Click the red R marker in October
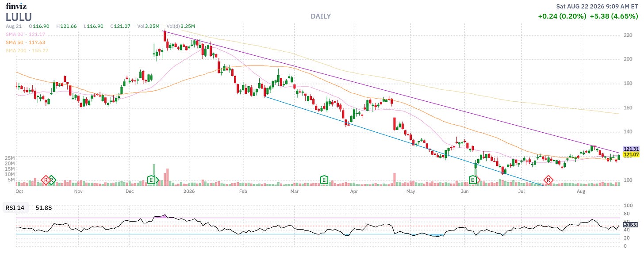 click(45, 180)
